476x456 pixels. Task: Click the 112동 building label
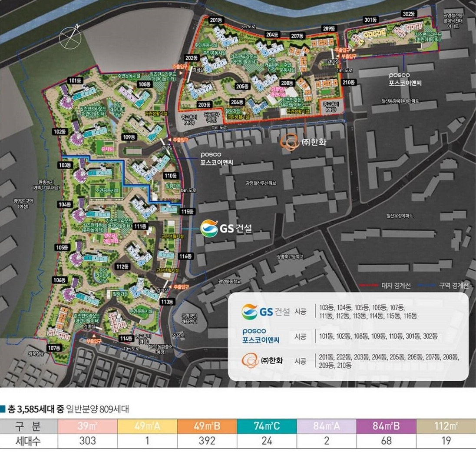[x=122, y=266]
